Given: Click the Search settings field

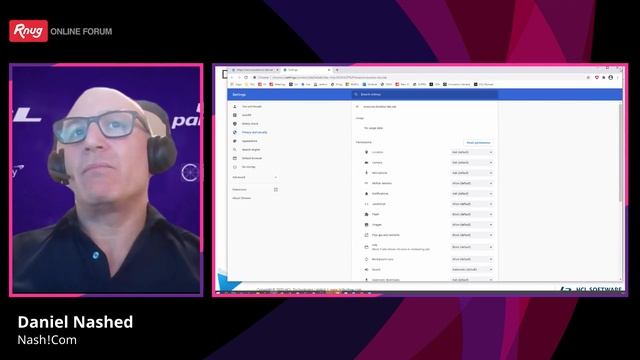Looking at the screenshot, I should tap(424, 94).
